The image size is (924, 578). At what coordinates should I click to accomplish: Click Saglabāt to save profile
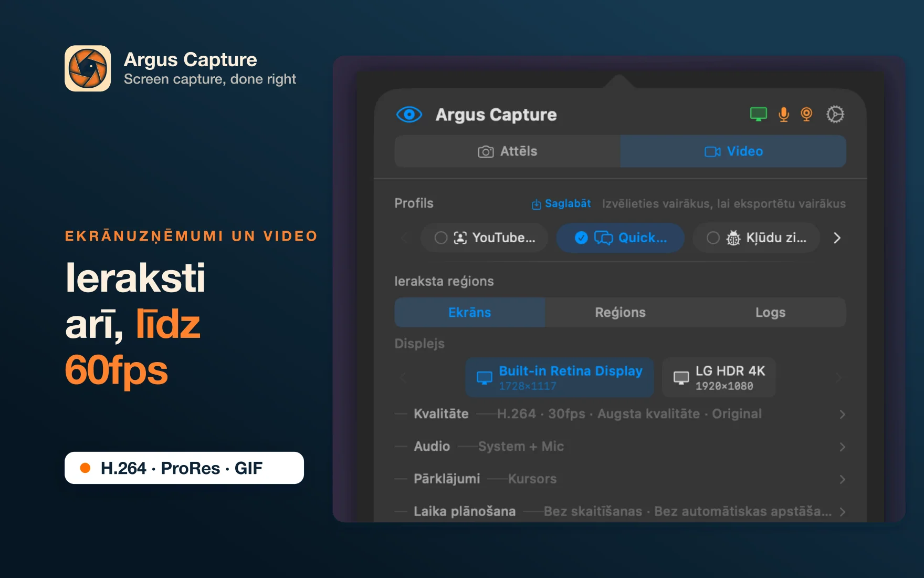click(x=561, y=204)
